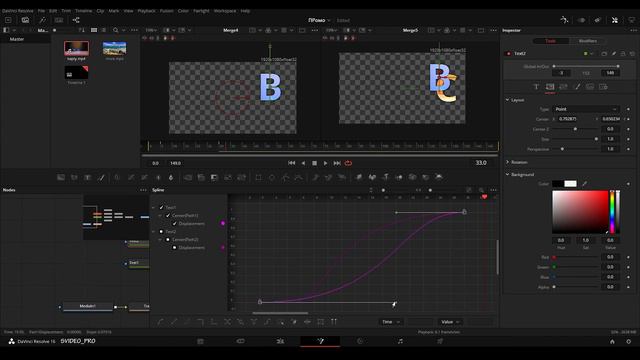Screen dimensions: 640x360
Task: Expand the Rotation section in Inspector
Action: 507,162
